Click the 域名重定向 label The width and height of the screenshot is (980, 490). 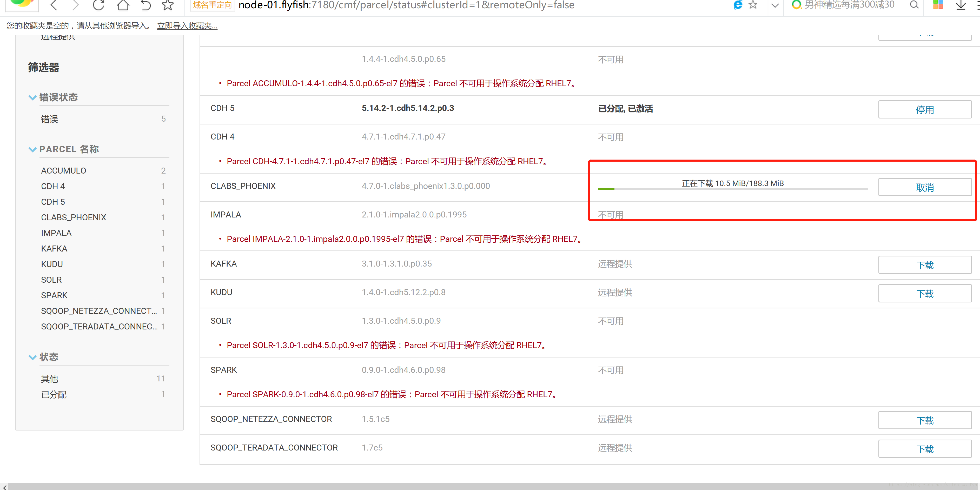(x=212, y=5)
